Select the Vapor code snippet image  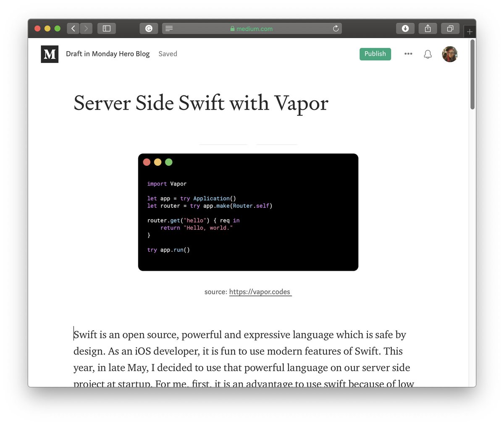pos(248,212)
